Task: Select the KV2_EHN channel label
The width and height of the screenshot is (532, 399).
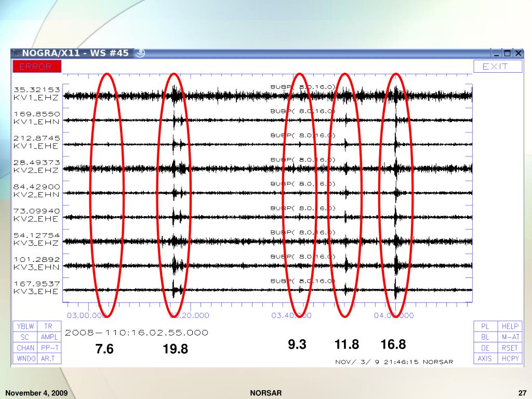Action: (36, 195)
